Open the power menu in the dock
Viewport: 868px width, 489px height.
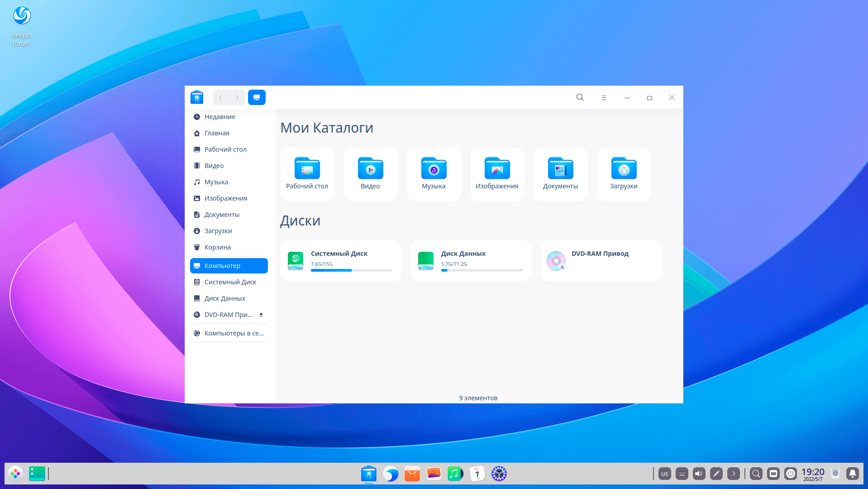click(x=791, y=474)
